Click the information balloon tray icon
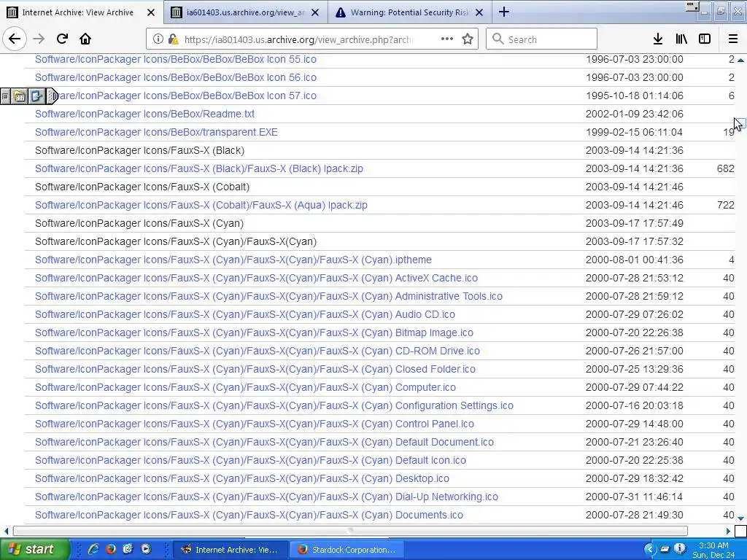This screenshot has height=560, width=747. click(x=680, y=549)
